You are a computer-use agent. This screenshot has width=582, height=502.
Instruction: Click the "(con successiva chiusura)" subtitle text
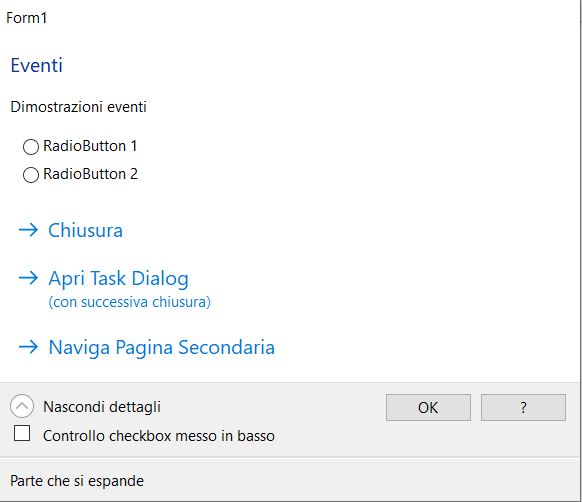(x=130, y=302)
